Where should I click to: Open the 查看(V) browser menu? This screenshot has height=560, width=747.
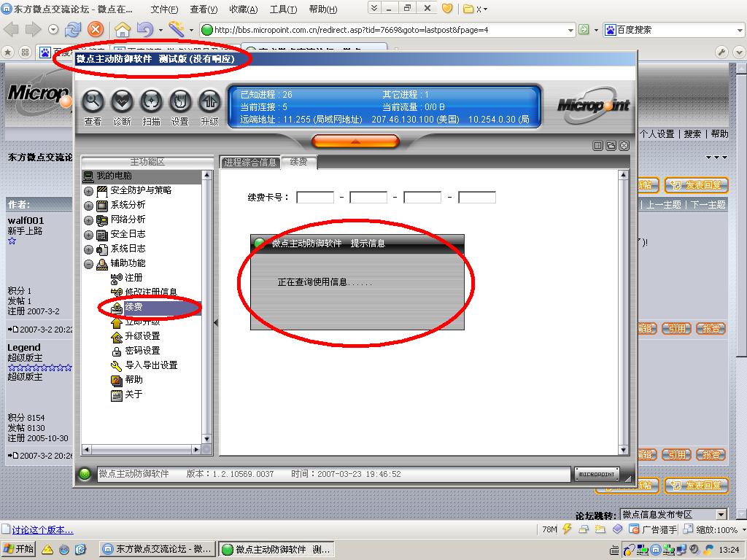(x=204, y=9)
